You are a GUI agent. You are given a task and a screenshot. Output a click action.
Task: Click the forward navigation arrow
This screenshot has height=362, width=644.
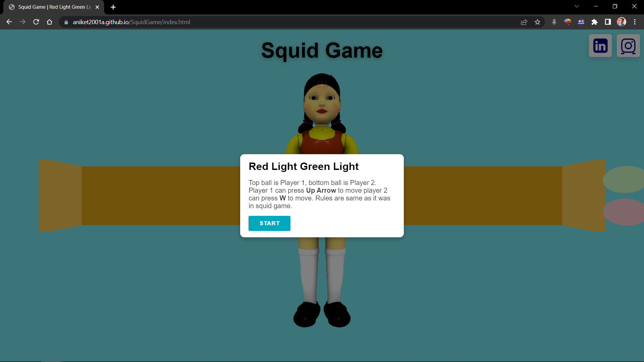(22, 22)
